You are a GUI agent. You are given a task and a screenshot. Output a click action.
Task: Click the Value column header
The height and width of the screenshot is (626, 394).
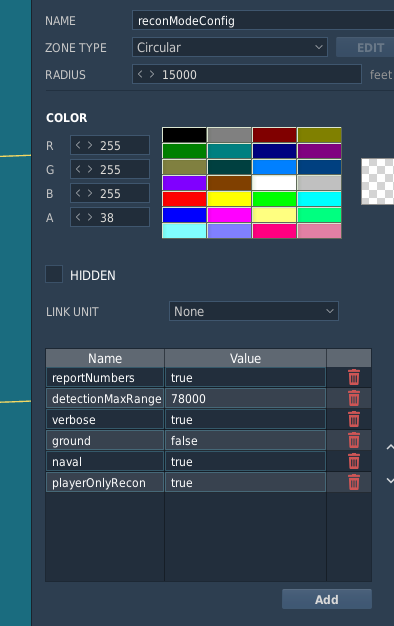pos(246,358)
